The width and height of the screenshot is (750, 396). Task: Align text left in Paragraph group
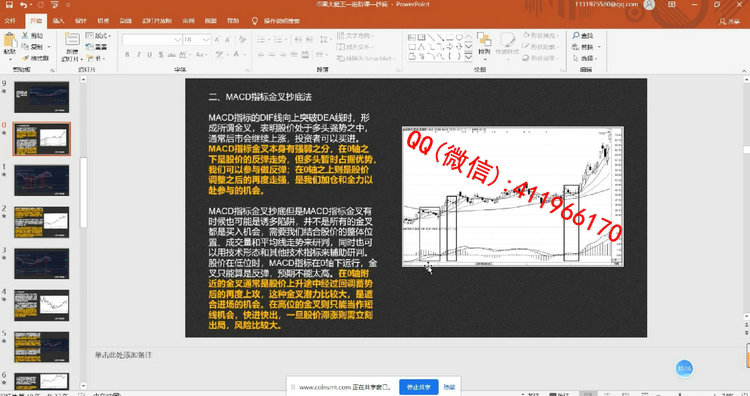point(261,55)
